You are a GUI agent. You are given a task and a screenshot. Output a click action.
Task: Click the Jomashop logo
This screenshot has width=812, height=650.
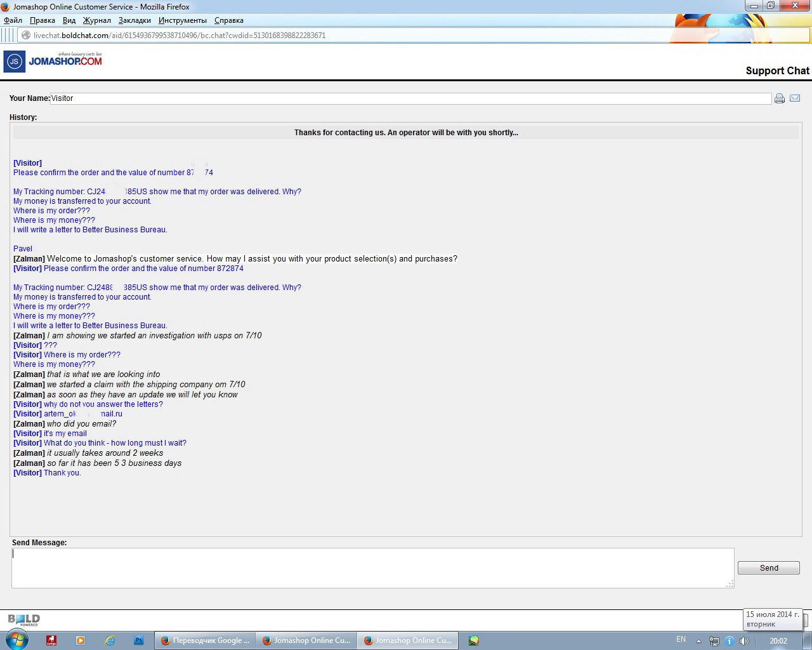tap(53, 61)
